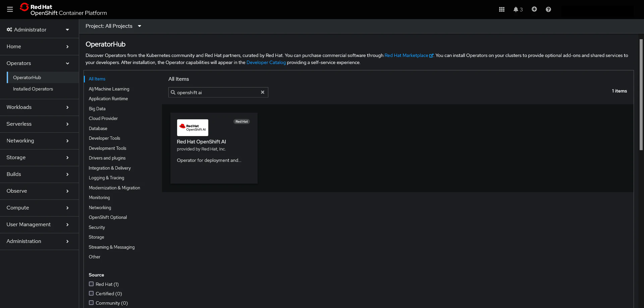This screenshot has width=644, height=308.
Task: Tick the Community (0) source checkbox
Action: coord(91,303)
